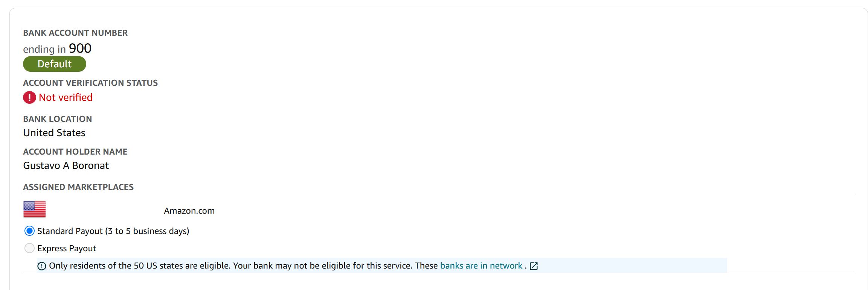Click the Express Payout label text
868x290 pixels.
tap(67, 248)
